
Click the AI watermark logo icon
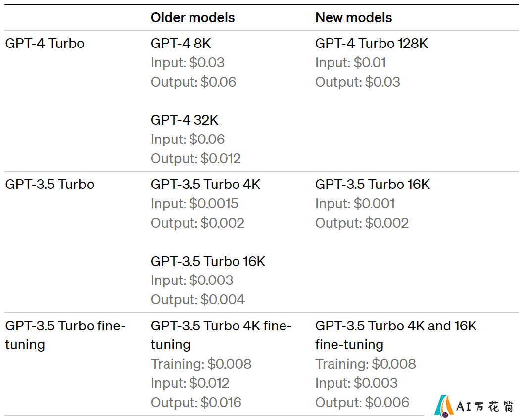pos(444,406)
